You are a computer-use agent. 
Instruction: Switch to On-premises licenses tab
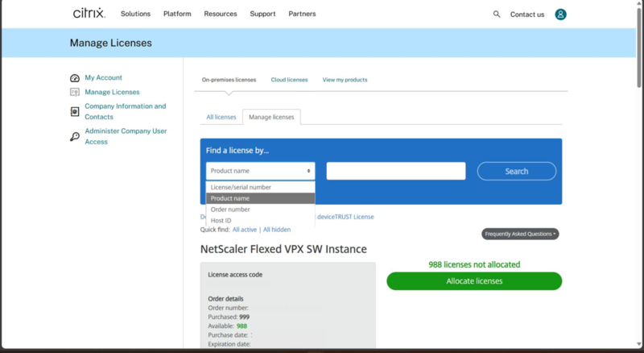(229, 80)
